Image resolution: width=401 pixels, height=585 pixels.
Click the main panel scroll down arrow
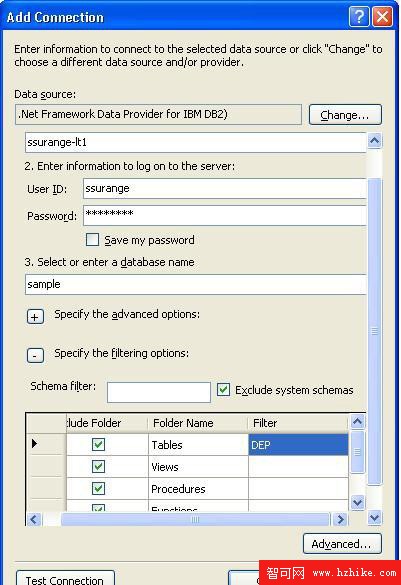[374, 518]
